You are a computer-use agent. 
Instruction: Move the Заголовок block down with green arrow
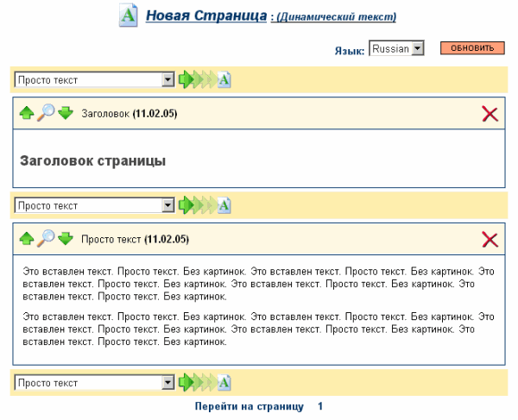click(66, 114)
